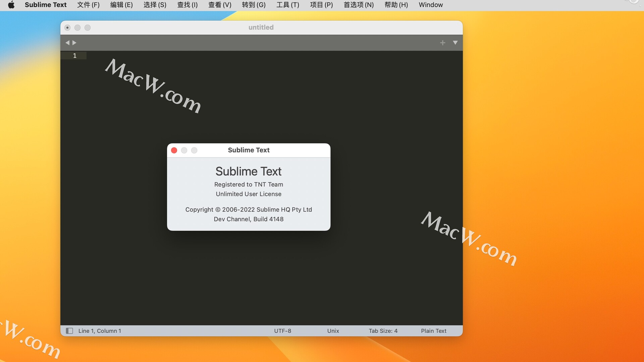Open the 文件 (F) menu
Screen dimensions: 644x362
pos(88,5)
